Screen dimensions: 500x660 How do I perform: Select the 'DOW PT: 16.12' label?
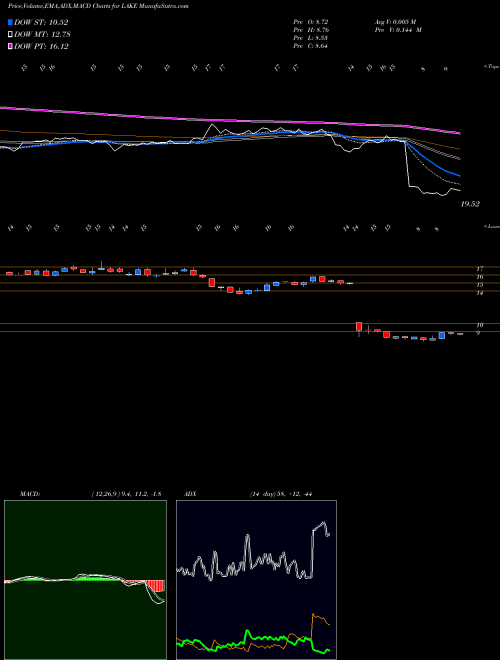(41, 46)
